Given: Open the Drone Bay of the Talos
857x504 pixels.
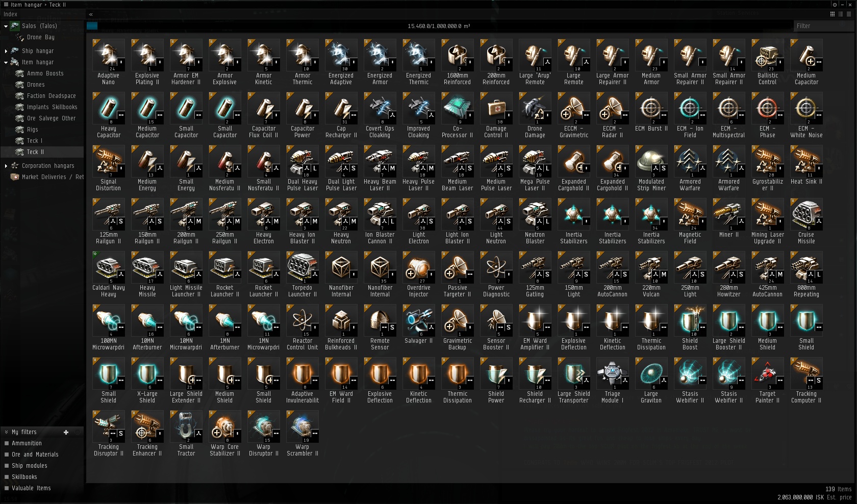Looking at the screenshot, I should pos(42,37).
